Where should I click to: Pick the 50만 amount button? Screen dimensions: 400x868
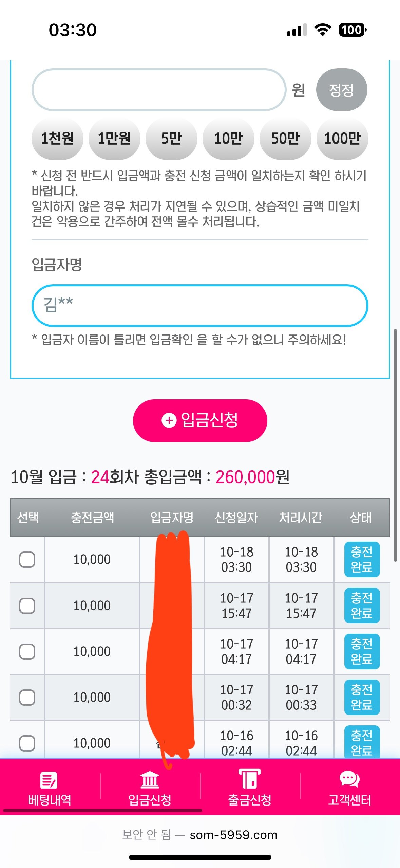click(285, 139)
